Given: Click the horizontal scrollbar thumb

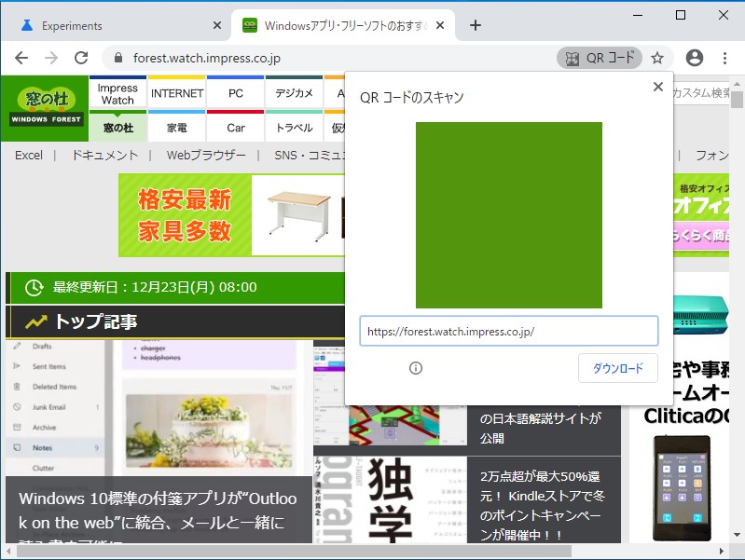Looking at the screenshot, I should click(x=294, y=551).
